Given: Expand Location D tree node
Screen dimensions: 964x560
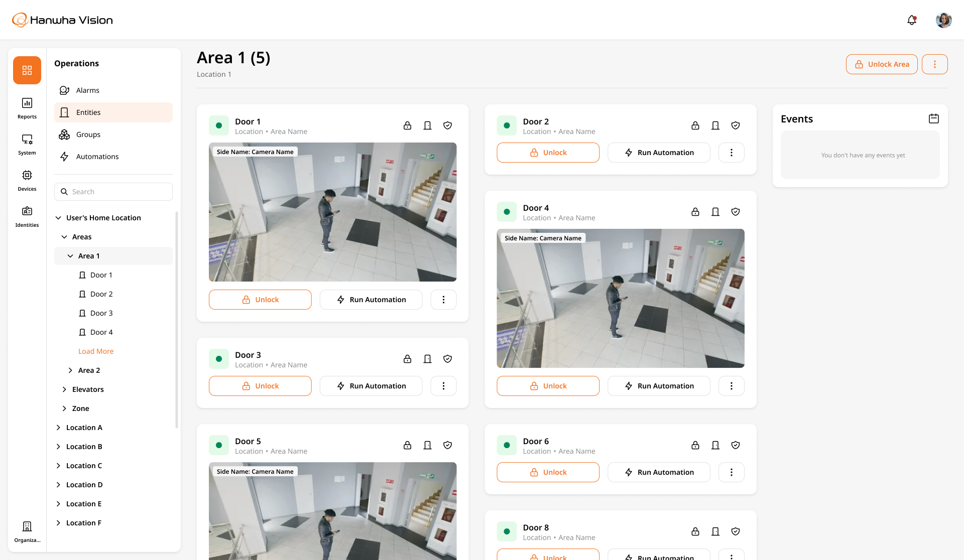Looking at the screenshot, I should pyautogui.click(x=58, y=485).
